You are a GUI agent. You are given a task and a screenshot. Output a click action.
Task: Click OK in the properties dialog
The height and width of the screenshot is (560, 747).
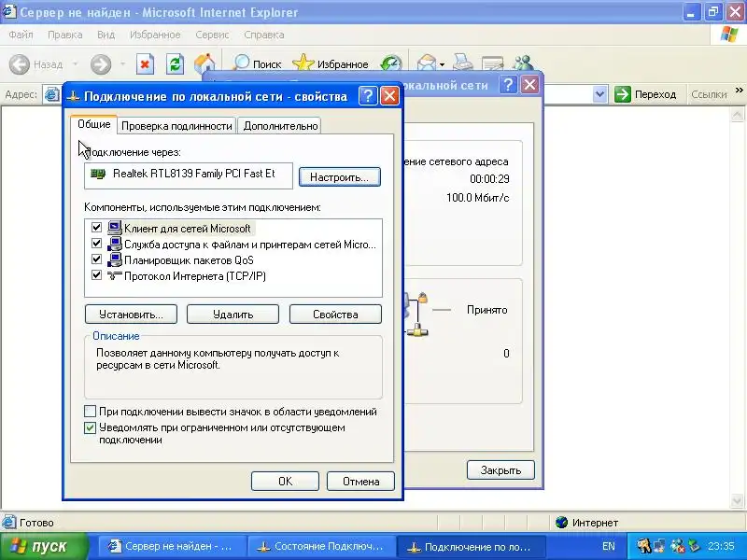coord(285,481)
